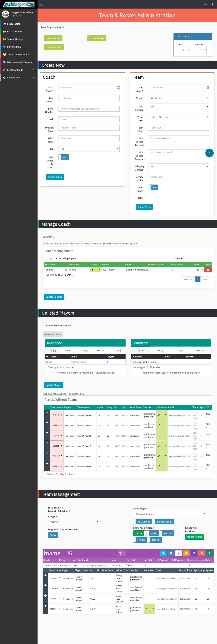Toggle the U8 Off age division switch
This screenshot has width=217, height=644.
pyautogui.click(x=152, y=533)
